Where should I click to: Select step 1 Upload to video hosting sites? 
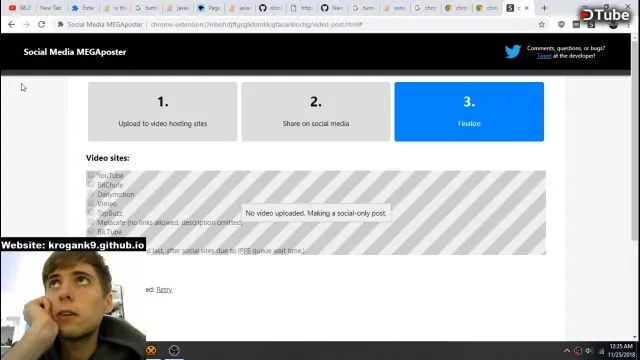(x=162, y=111)
